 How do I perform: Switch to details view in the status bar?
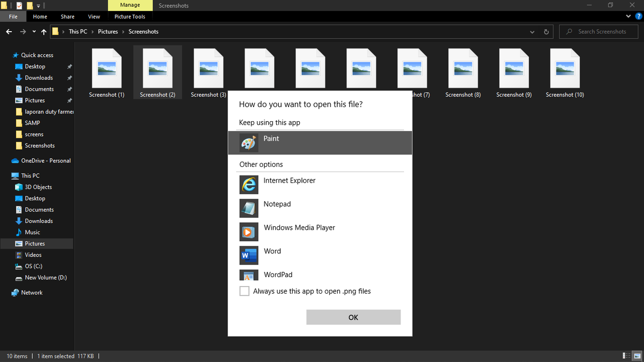tap(626, 356)
